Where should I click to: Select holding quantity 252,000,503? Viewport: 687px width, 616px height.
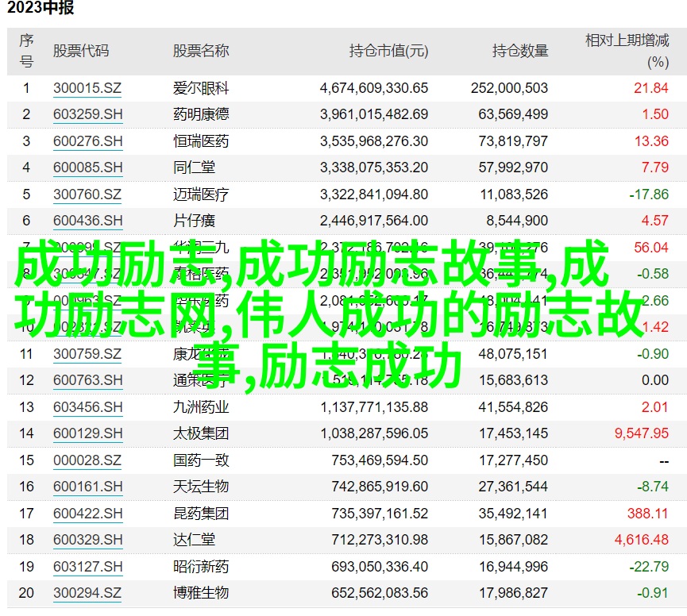click(509, 88)
